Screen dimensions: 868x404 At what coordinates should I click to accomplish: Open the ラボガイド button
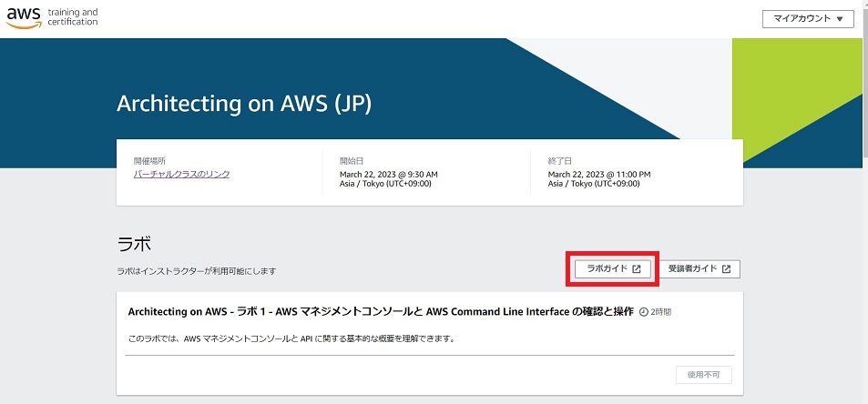612,269
